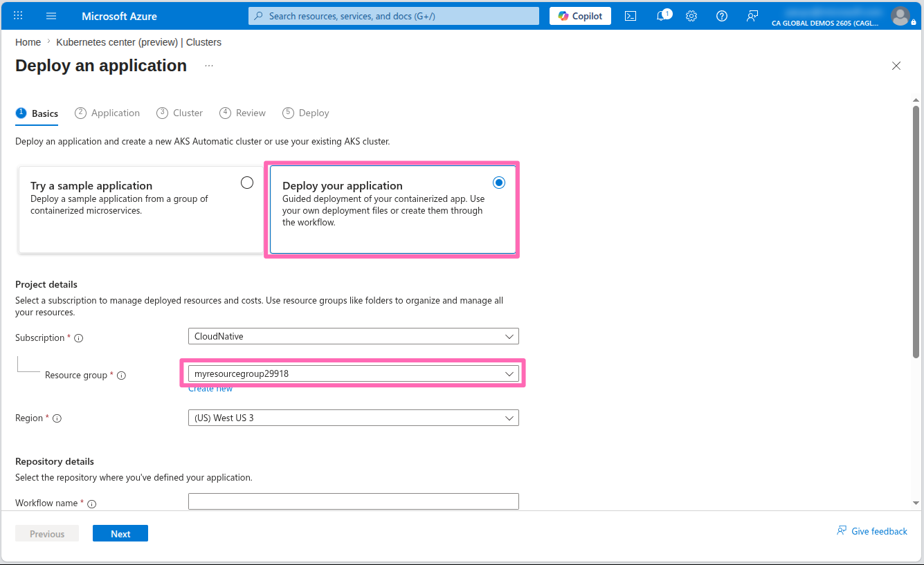924x565 pixels.
Task: Click the account avatar picture
Action: point(900,16)
